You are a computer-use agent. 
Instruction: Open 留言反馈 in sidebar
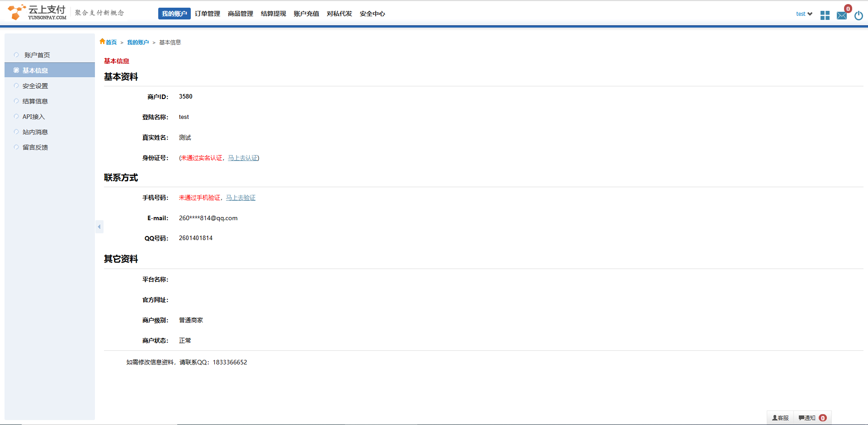(x=50, y=147)
